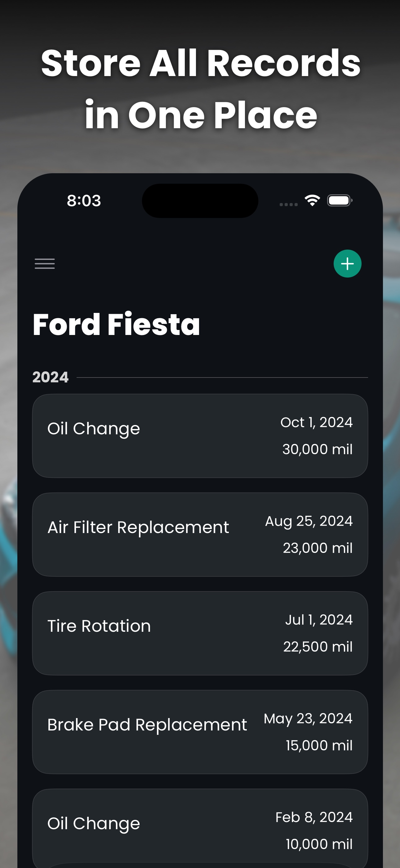Tap the 8:03 clock in status bar
The image size is (400, 868).
click(84, 201)
